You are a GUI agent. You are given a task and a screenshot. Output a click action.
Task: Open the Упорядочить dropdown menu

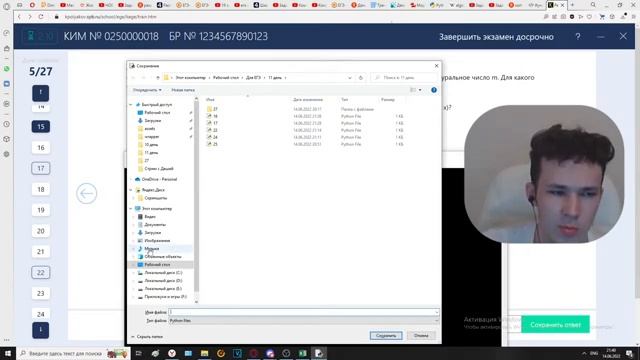(147, 90)
